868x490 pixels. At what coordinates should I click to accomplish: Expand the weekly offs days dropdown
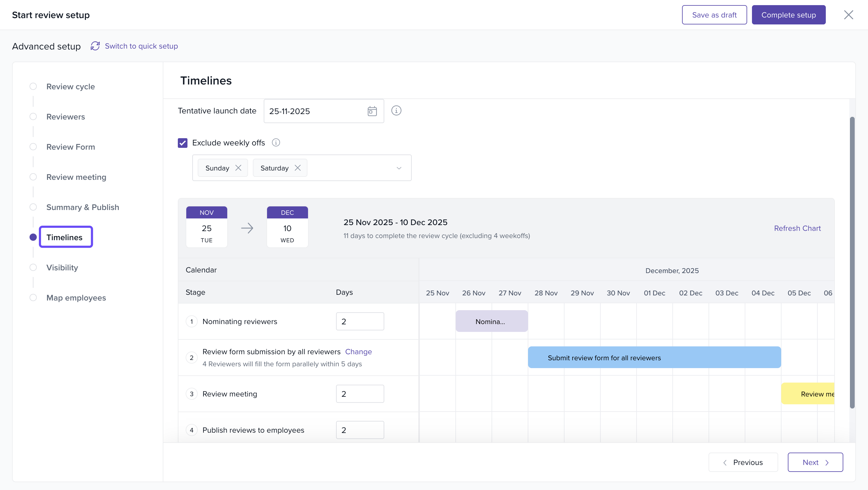(x=399, y=168)
